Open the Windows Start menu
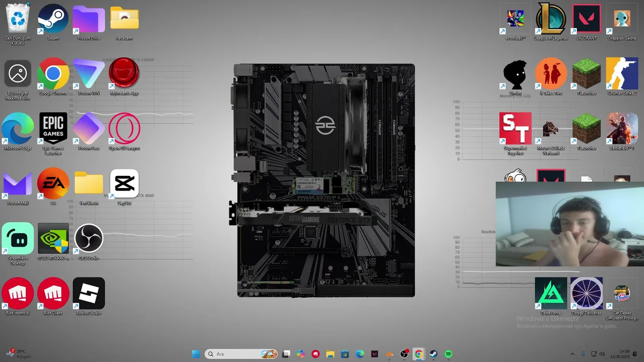The height and width of the screenshot is (362, 644). pyautogui.click(x=196, y=354)
